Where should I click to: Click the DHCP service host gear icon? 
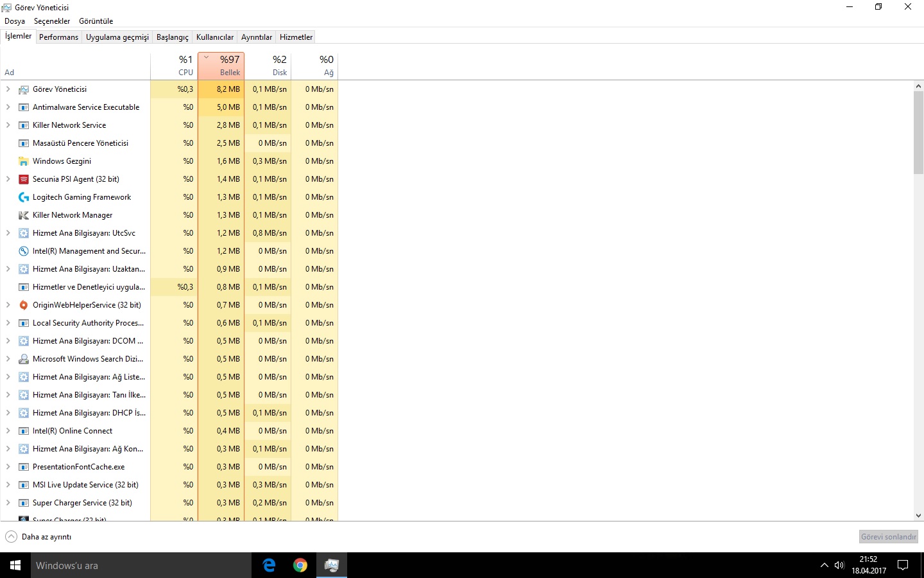24,413
